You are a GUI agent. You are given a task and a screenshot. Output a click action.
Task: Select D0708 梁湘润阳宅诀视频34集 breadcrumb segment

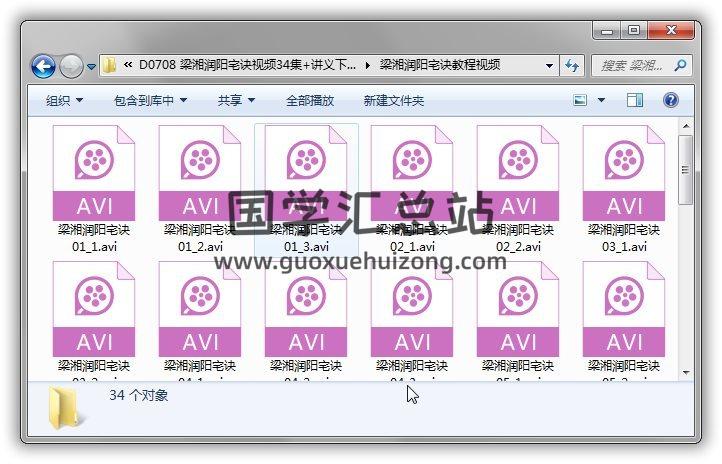coord(247,65)
